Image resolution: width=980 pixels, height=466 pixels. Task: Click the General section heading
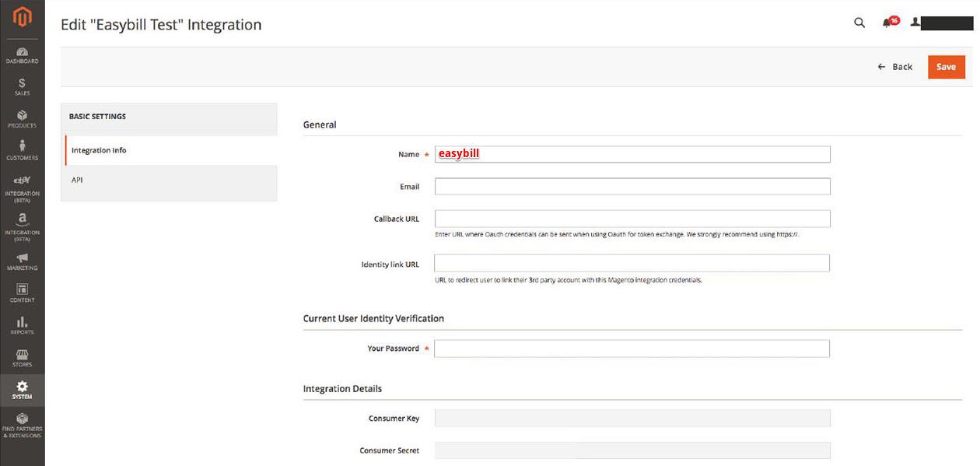[x=320, y=124]
